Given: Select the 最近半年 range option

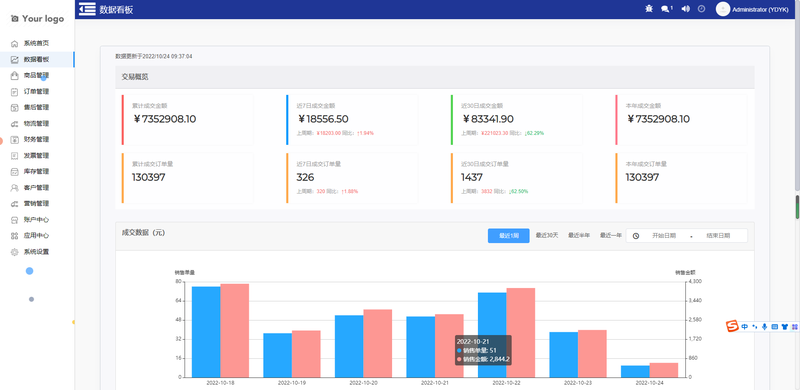Looking at the screenshot, I should point(579,235).
